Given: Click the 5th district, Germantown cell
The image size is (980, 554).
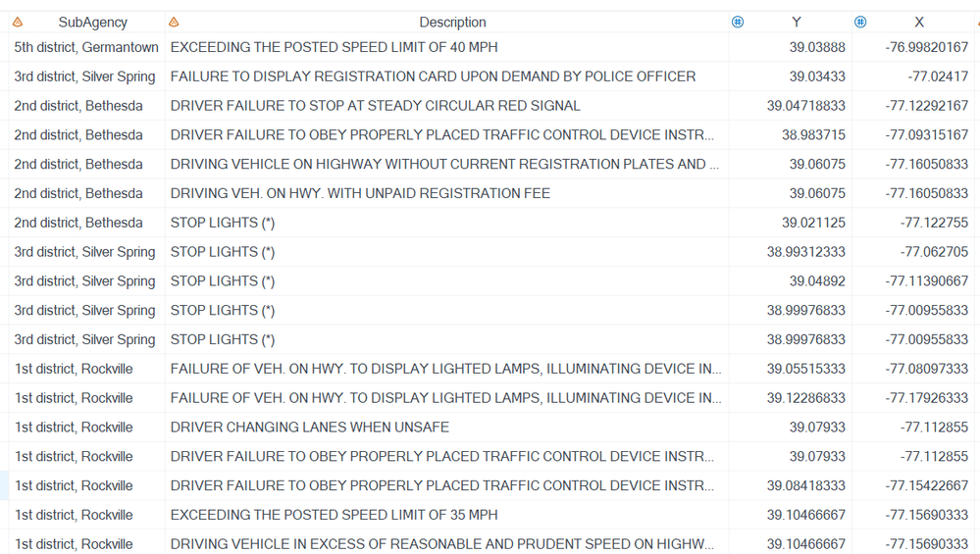Looking at the screenshot, I should point(86,47).
